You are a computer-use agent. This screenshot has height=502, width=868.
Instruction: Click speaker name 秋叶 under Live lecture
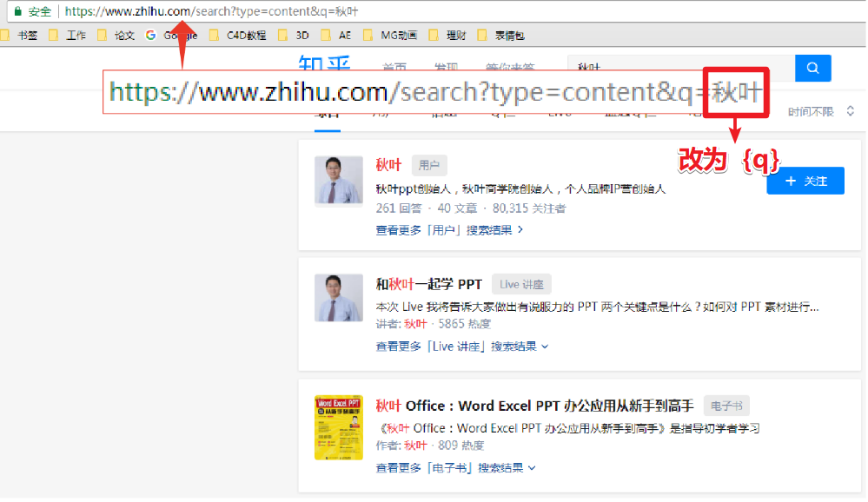coord(415,324)
